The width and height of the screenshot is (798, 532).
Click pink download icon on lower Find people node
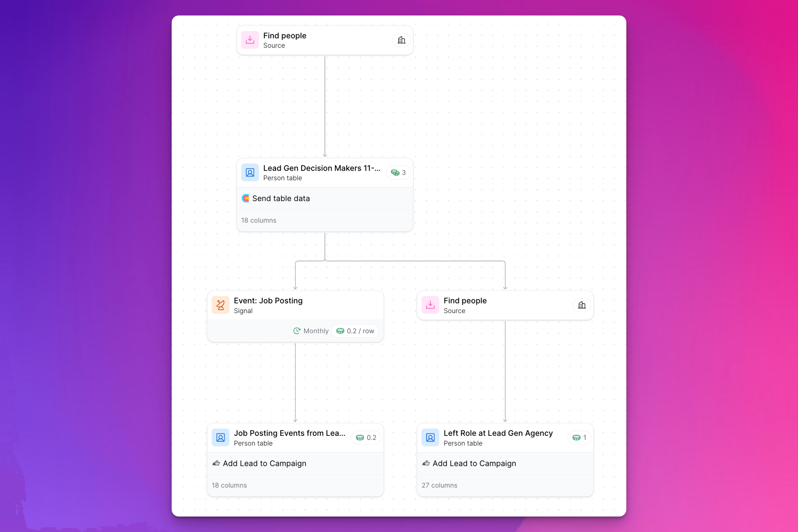(x=430, y=305)
